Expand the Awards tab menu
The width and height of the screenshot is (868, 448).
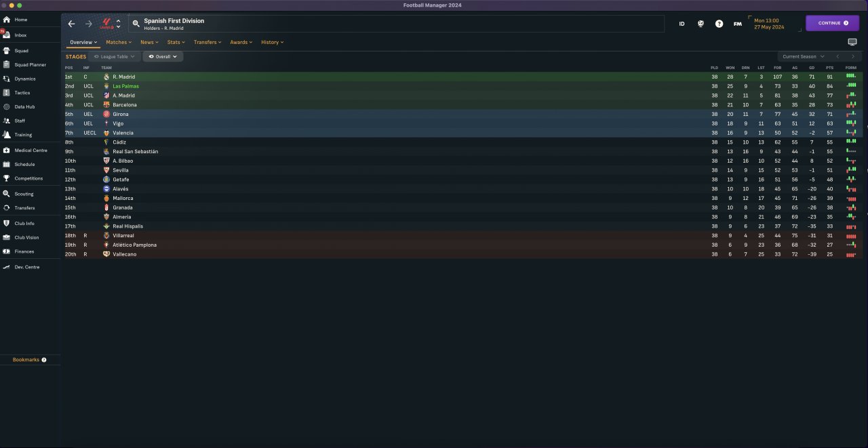pos(241,42)
